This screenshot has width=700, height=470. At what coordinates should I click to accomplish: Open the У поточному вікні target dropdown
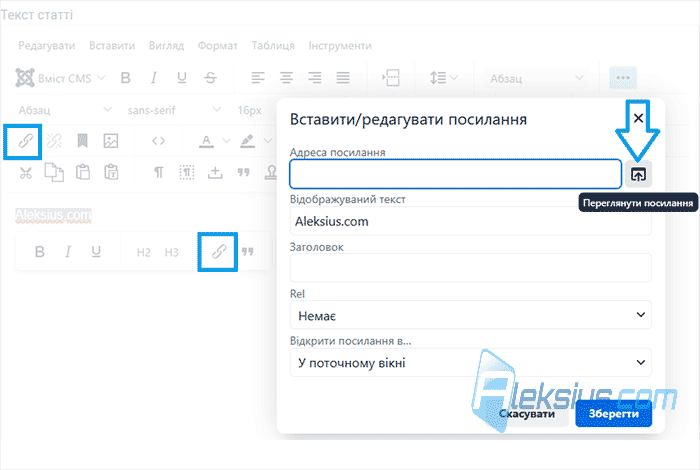(471, 362)
